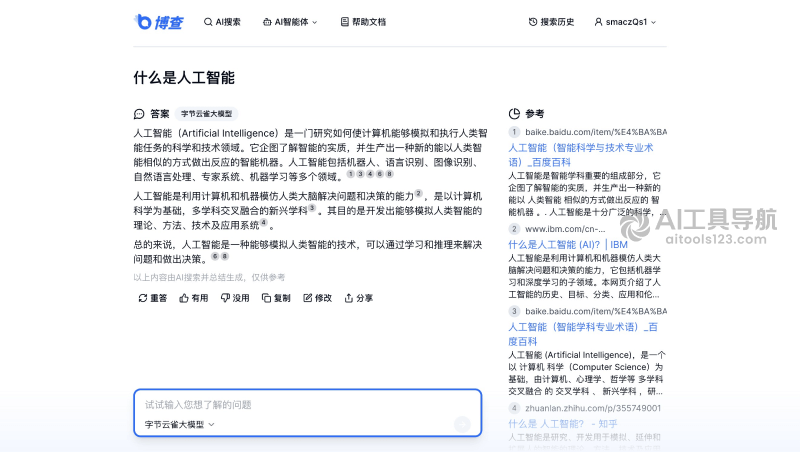Screen dimensions: 800x452
Task: Click 修改 to edit the answer
Action: pos(317,298)
